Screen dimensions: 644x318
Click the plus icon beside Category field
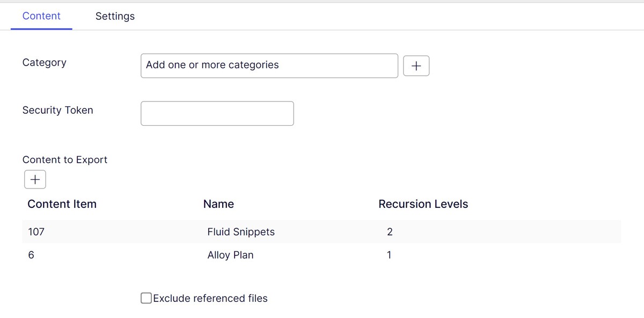coord(416,65)
